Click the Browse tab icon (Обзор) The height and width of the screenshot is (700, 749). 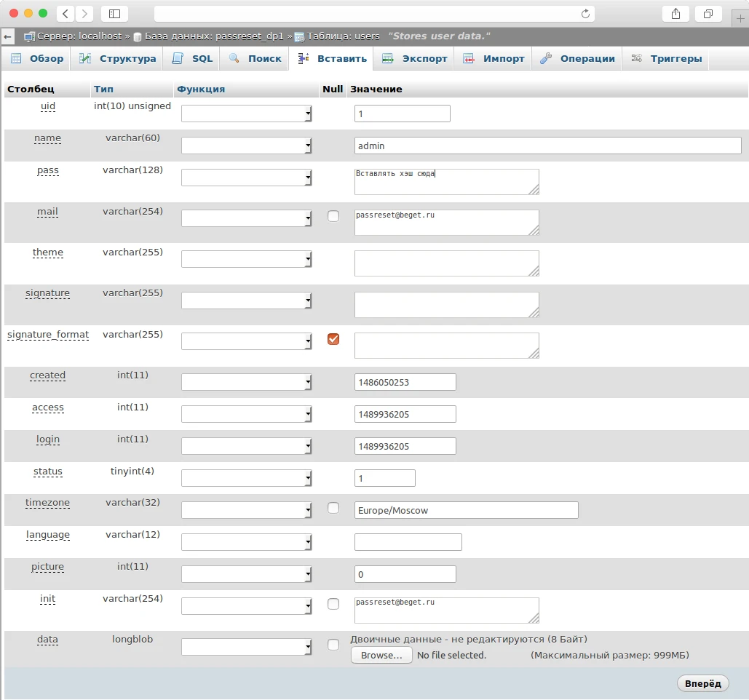tap(16, 59)
